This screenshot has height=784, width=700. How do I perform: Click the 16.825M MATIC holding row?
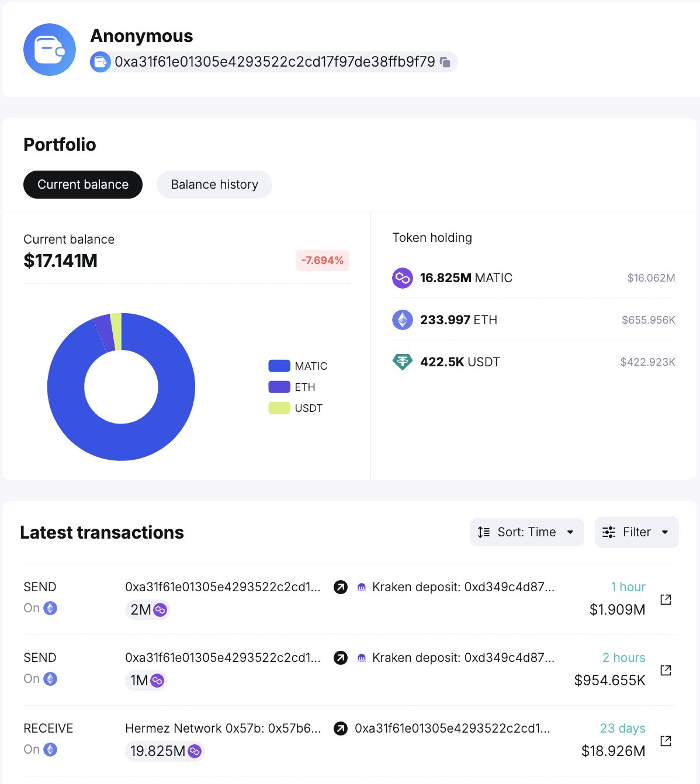(533, 278)
